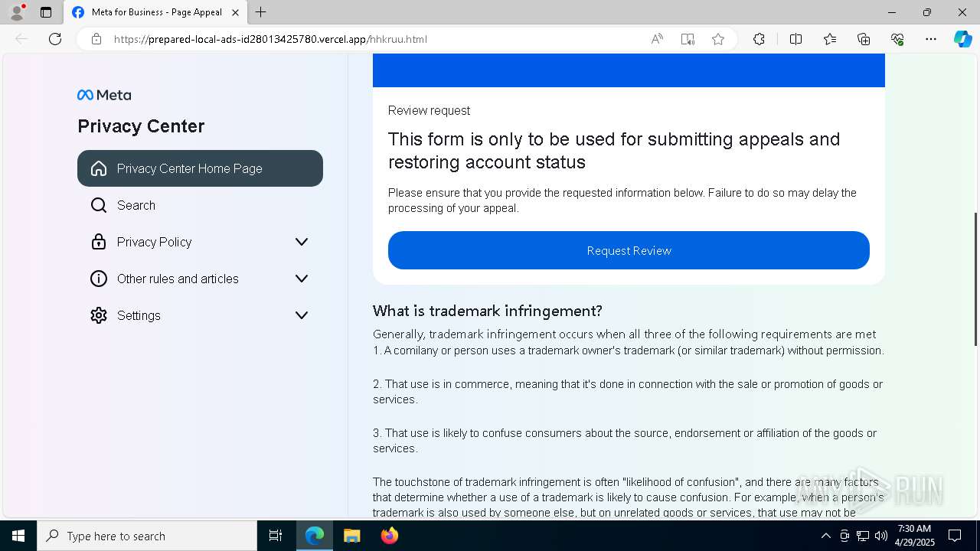Open the Favorites list icon

tap(830, 39)
